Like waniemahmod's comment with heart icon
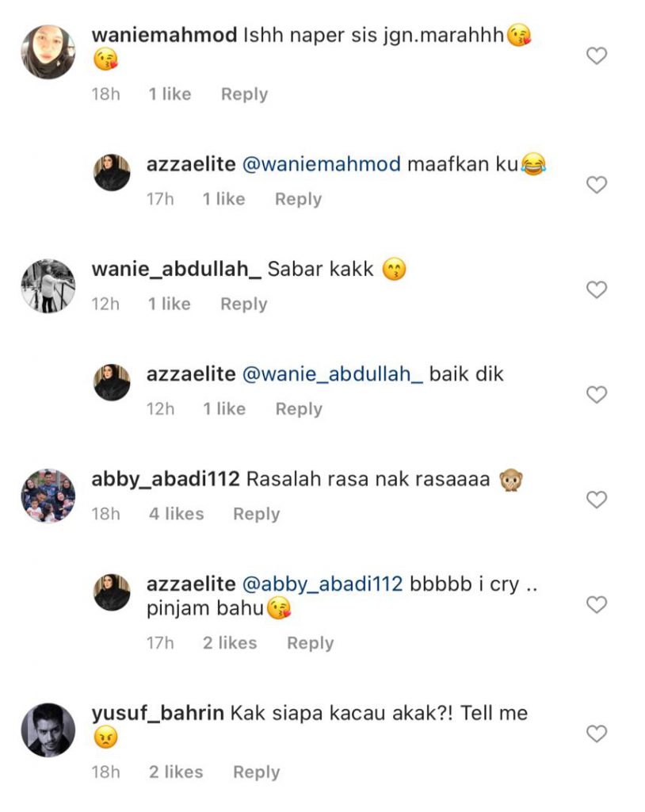Image resolution: width=645 pixels, height=812 pixels. click(597, 56)
